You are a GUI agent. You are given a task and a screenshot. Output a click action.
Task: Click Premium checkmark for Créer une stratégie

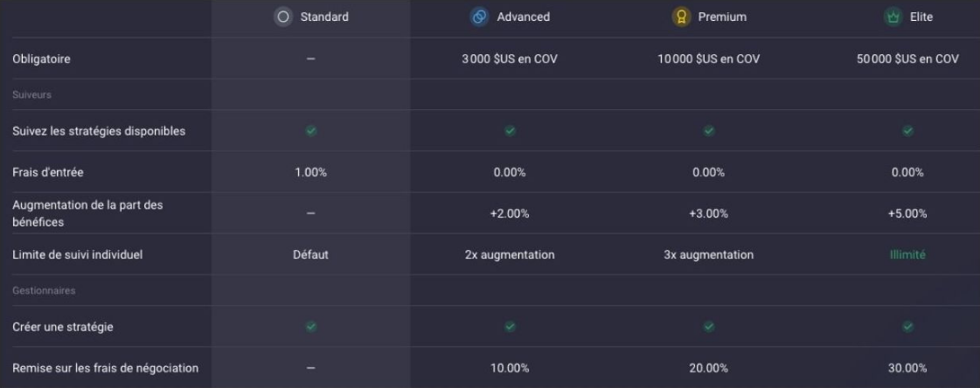[x=709, y=327]
